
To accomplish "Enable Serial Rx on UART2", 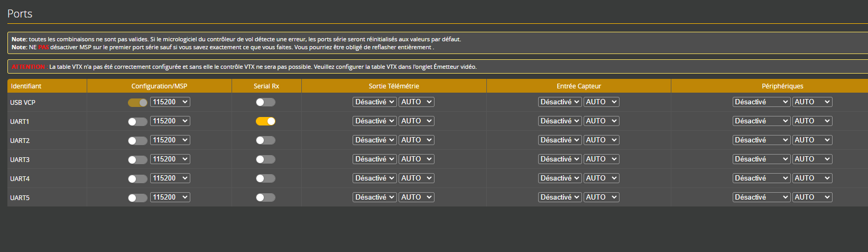I will [265, 140].
